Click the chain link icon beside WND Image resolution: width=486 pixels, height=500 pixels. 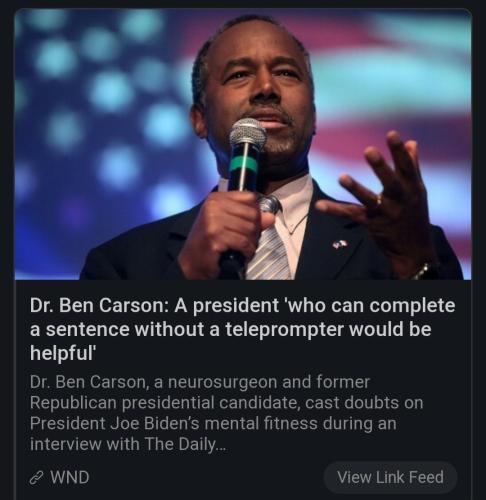click(36, 477)
